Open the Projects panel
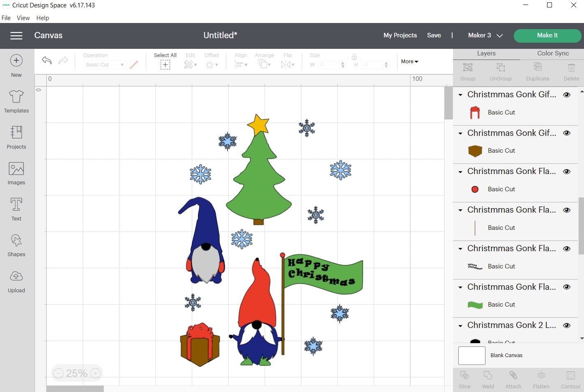 pyautogui.click(x=16, y=138)
